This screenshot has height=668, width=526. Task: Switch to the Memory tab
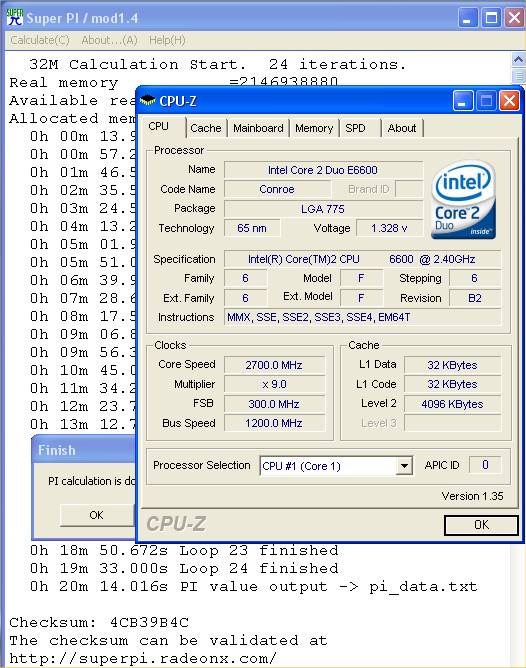tap(314, 128)
